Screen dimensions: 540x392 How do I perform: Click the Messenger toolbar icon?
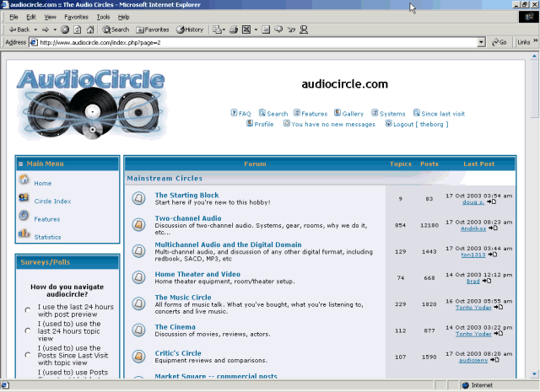point(304,30)
